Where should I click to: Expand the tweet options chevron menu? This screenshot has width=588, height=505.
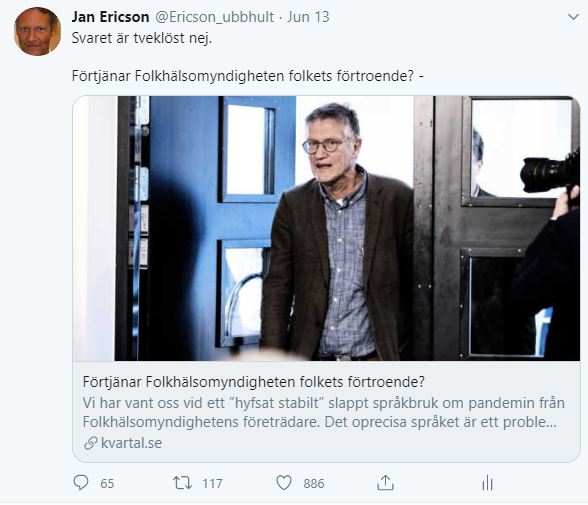tap(573, 17)
